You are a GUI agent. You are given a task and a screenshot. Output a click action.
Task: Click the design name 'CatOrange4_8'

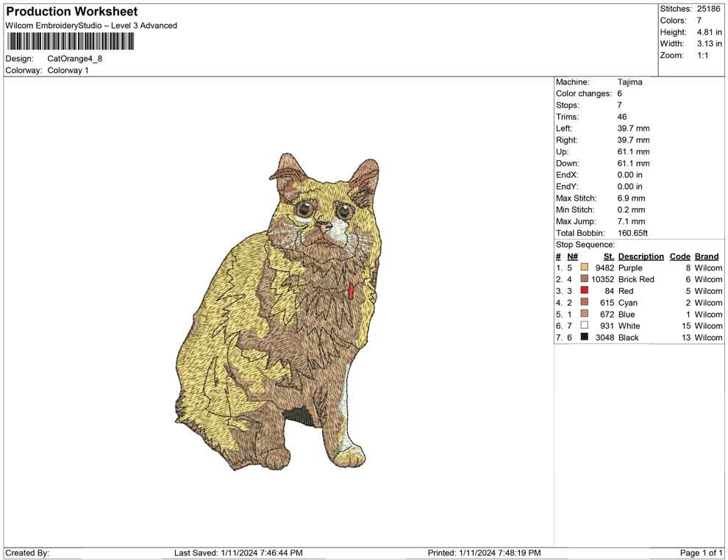click(75, 59)
